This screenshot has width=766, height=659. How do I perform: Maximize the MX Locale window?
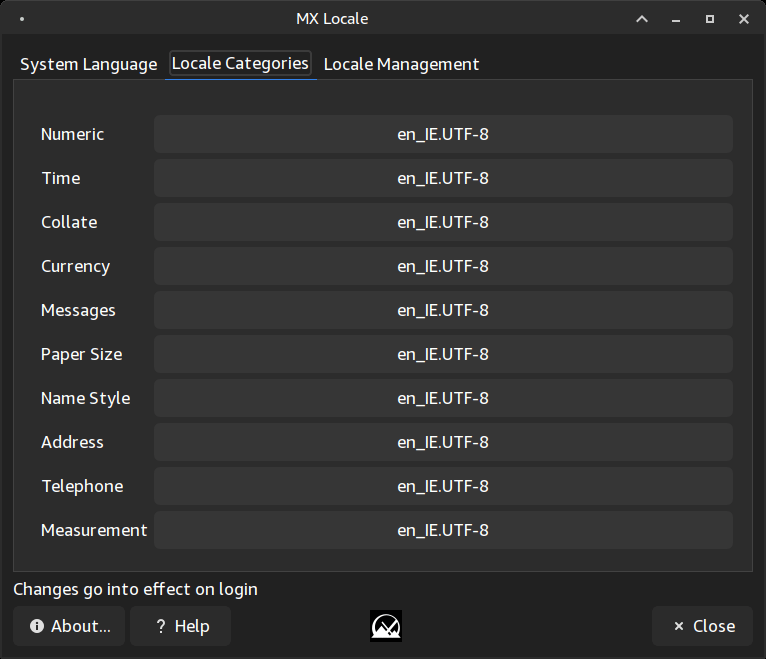tap(710, 19)
